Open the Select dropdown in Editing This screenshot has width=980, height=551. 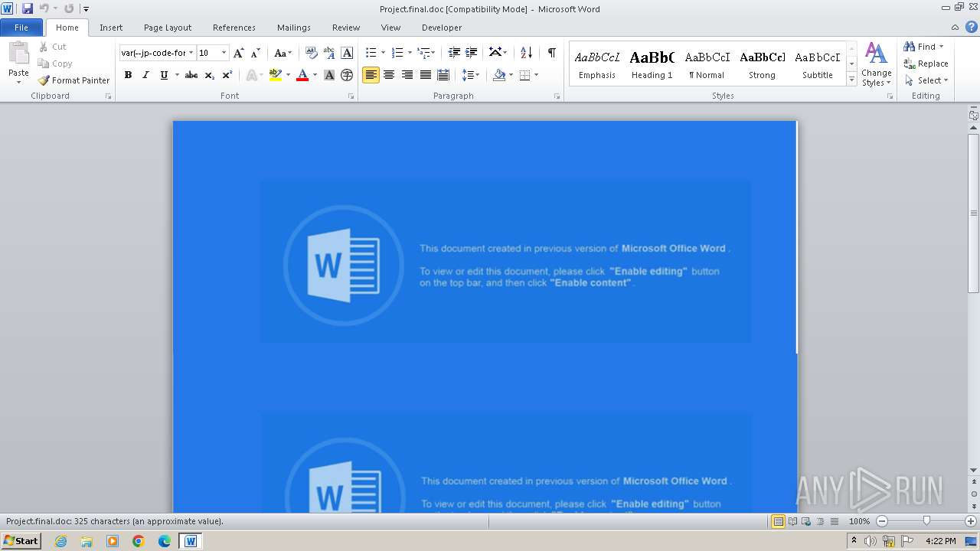pos(926,80)
